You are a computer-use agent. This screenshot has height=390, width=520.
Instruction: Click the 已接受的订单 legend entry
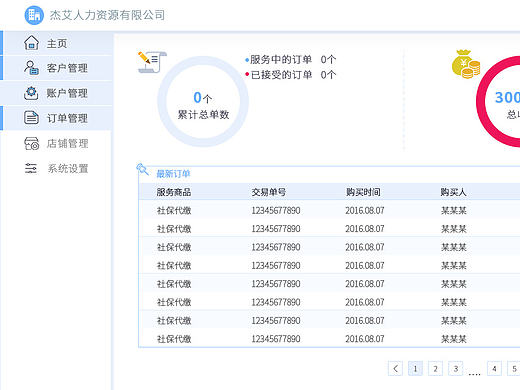point(291,75)
